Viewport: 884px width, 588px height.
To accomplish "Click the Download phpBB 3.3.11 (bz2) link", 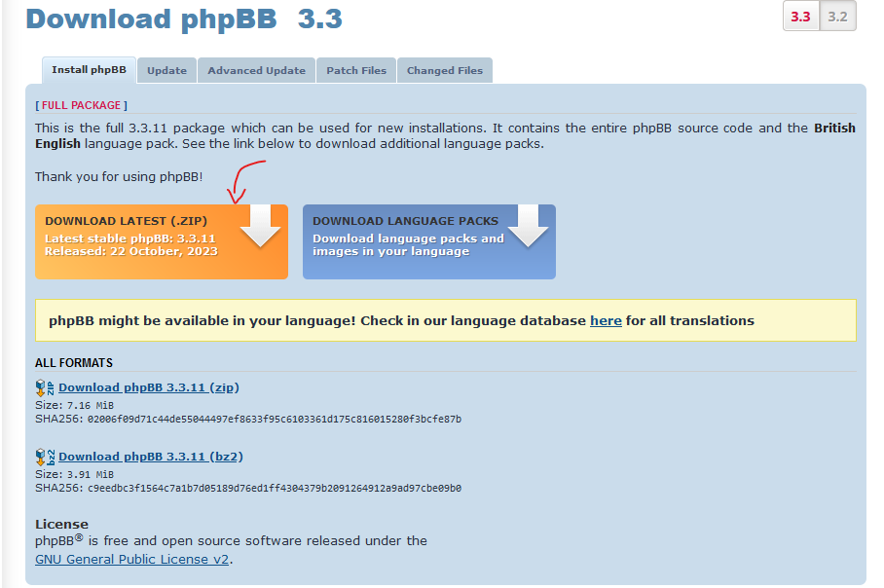I will [151, 457].
